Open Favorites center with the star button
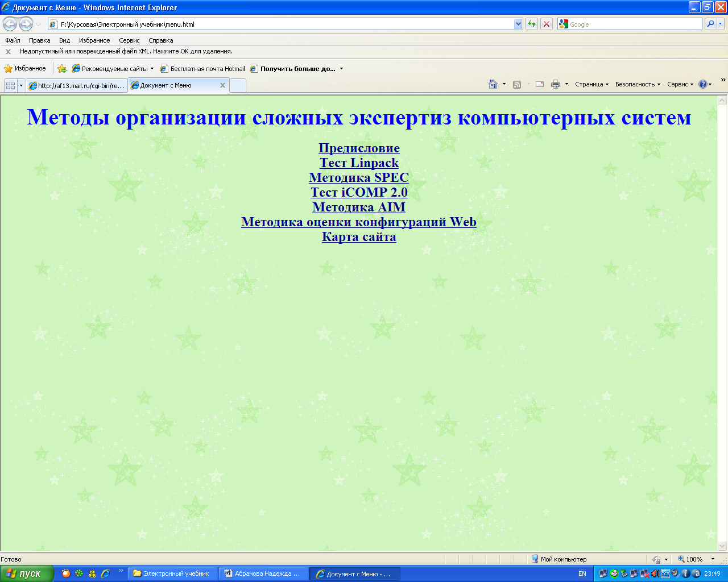 pos(24,68)
